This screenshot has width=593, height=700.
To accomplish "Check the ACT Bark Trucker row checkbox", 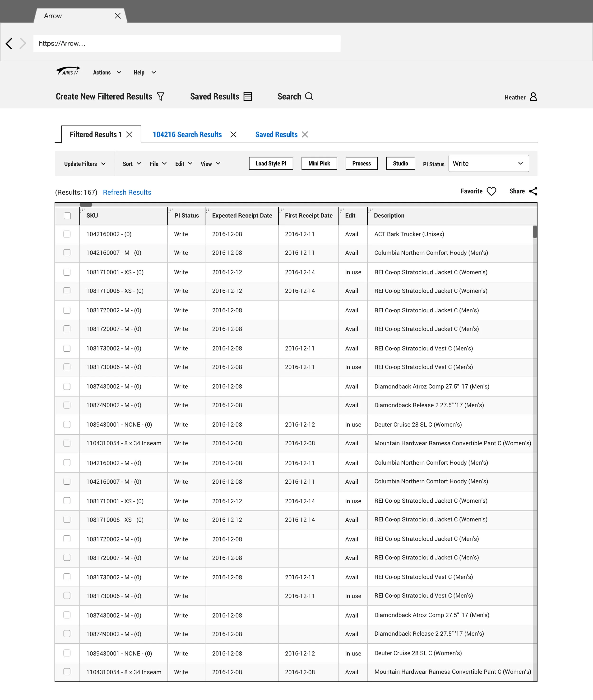I will click(x=67, y=234).
